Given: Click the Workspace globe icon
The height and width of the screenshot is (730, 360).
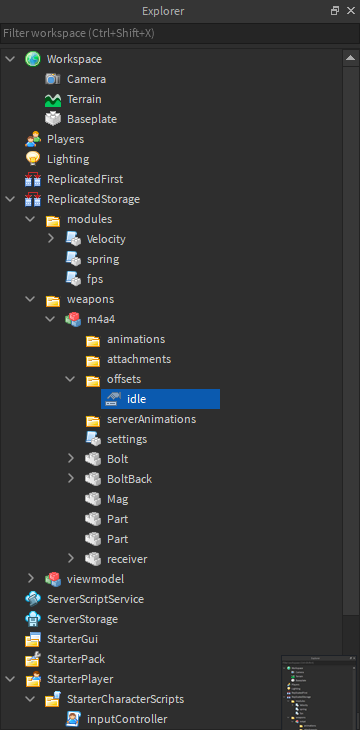Looking at the screenshot, I should click(x=33, y=59).
